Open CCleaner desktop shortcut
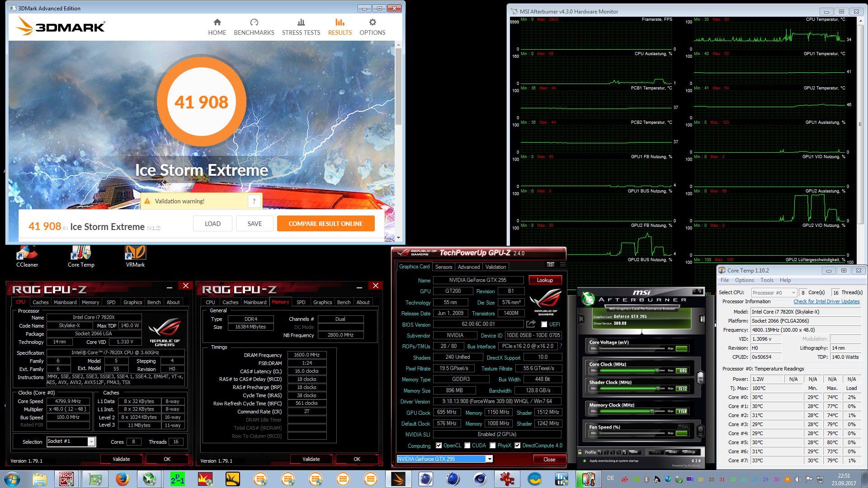 pos(27,256)
